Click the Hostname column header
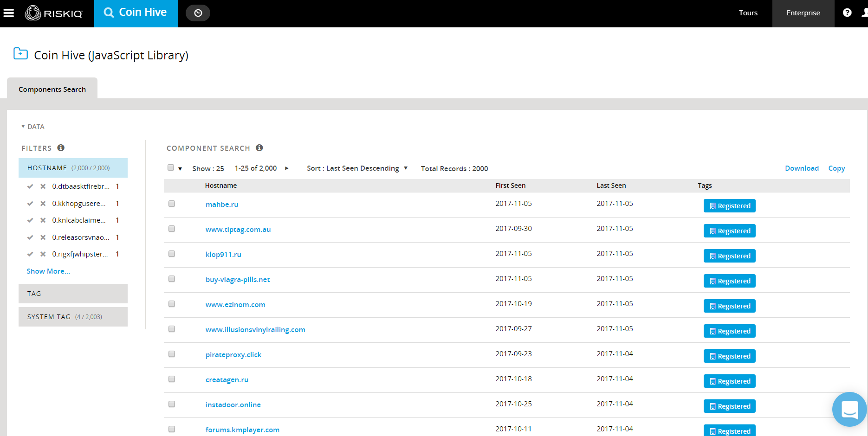 click(221, 186)
